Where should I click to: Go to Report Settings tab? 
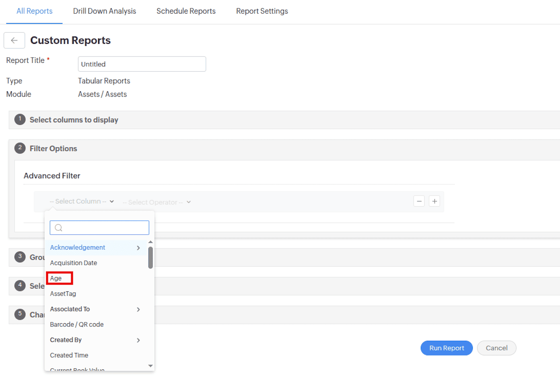point(262,11)
